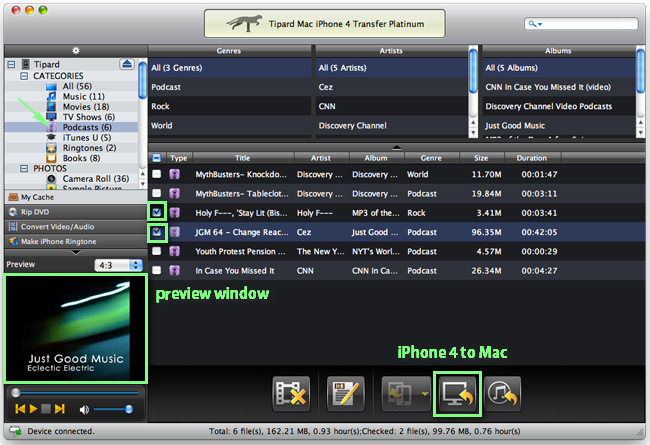Image resolution: width=650 pixels, height=445 pixels.
Task: Click the export iPhone to Mac icon
Action: pos(457,394)
